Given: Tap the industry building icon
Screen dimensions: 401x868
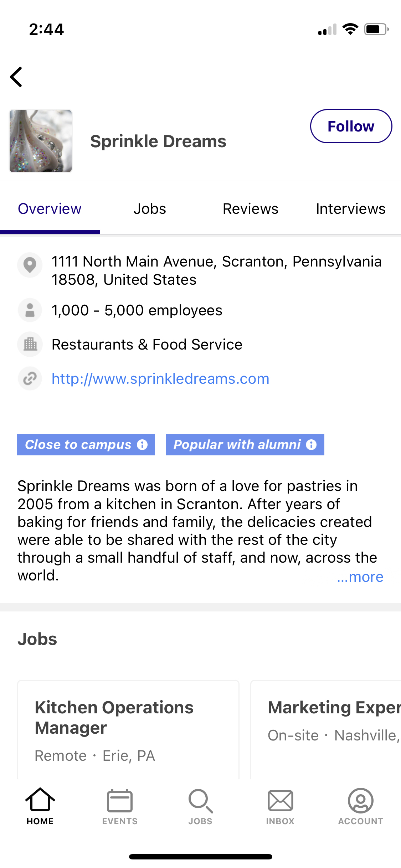Looking at the screenshot, I should pyautogui.click(x=30, y=344).
